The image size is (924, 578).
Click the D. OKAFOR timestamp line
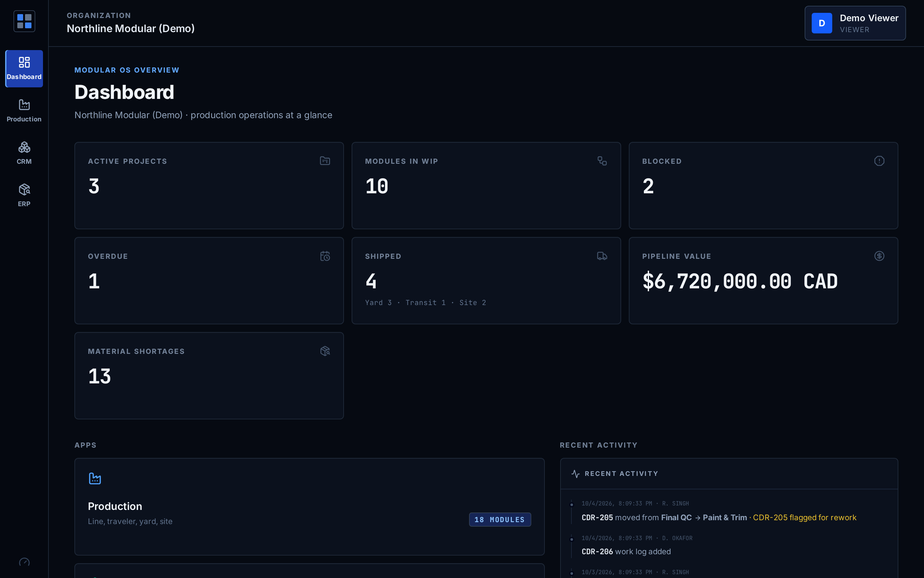tap(637, 538)
